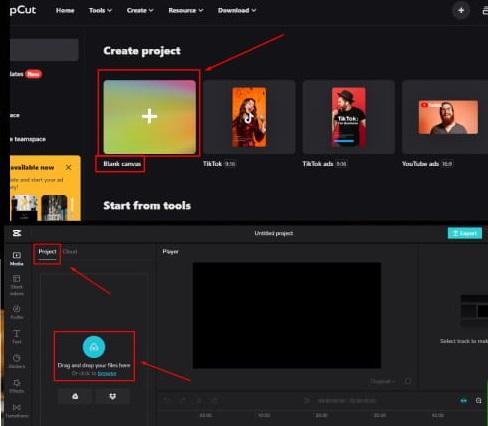This screenshot has width=488, height=426.
Task: Open the Original aspect ratio dropdown
Action: 383,381
